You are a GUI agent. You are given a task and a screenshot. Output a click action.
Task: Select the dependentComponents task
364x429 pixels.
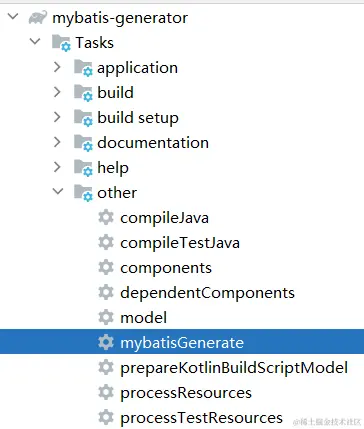coord(207,293)
